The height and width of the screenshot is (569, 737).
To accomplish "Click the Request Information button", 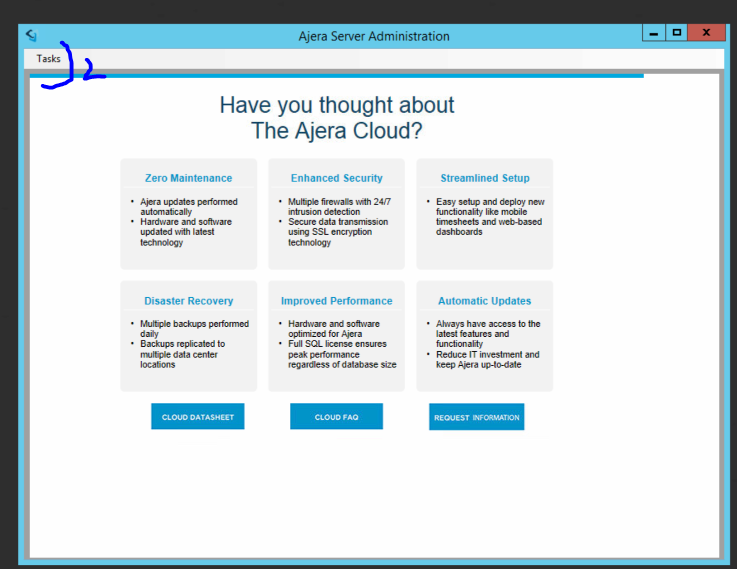I will [x=476, y=417].
